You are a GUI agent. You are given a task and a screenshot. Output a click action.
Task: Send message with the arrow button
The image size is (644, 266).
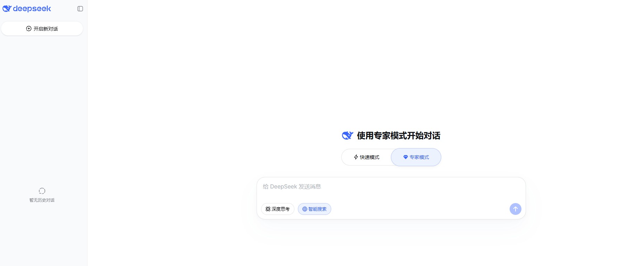[516, 209]
